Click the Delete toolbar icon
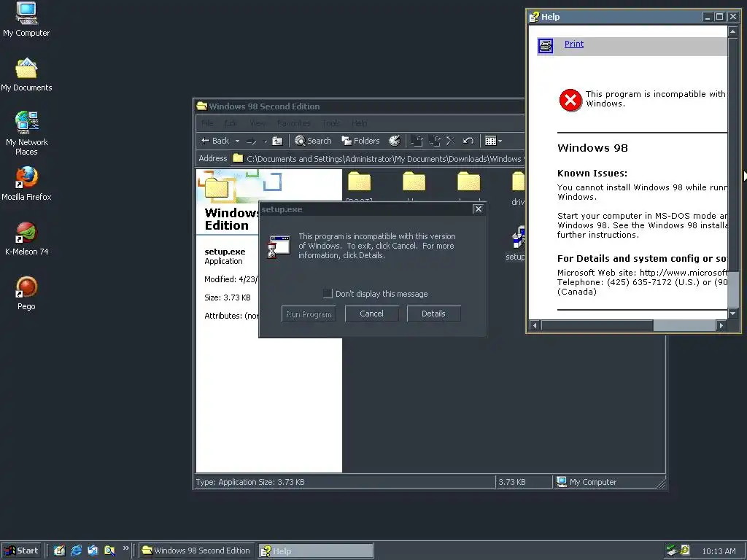747x560 pixels. 450,141
